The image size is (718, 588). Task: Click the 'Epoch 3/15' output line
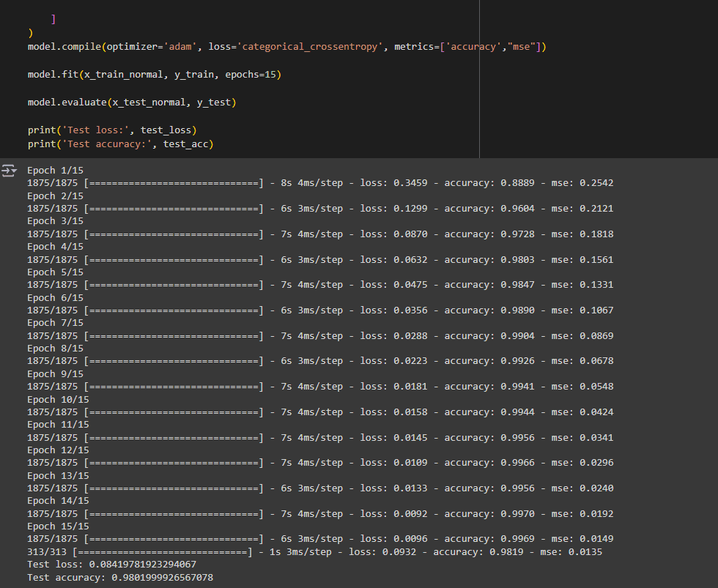(56, 221)
